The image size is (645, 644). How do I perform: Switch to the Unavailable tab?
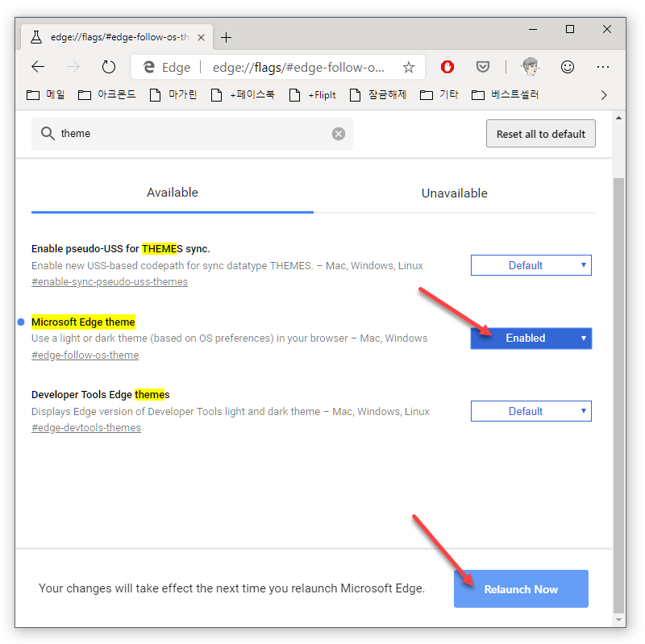tap(455, 193)
